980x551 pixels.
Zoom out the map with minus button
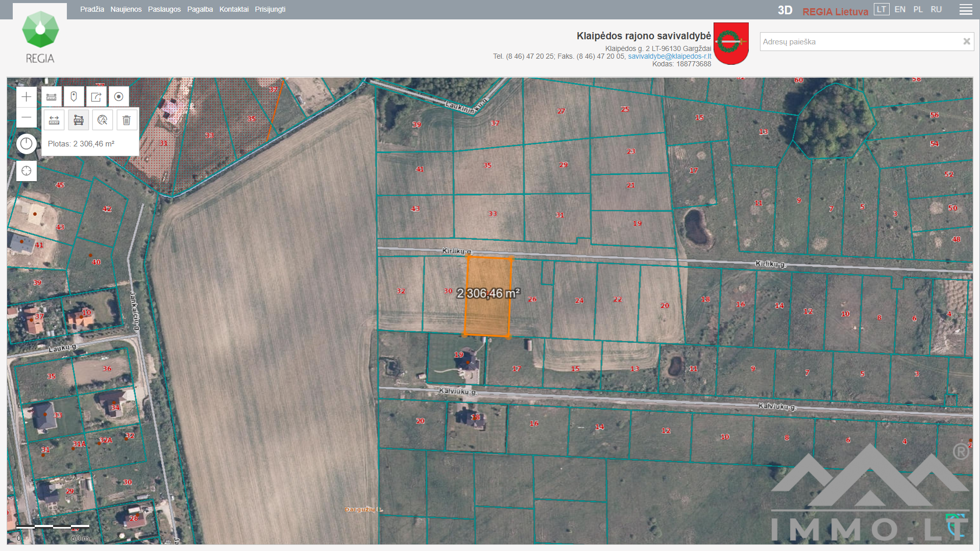pyautogui.click(x=27, y=118)
